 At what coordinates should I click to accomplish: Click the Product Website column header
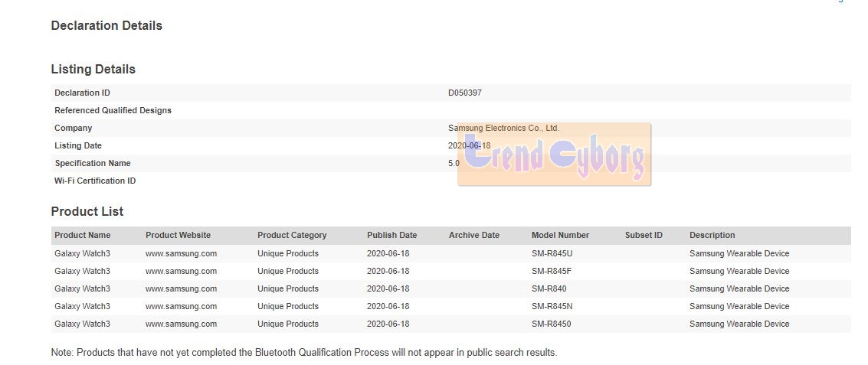[178, 235]
